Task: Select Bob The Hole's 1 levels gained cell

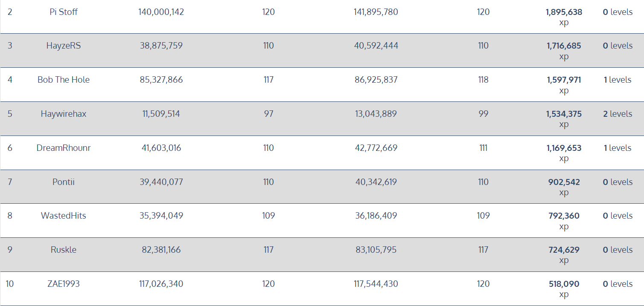Action: (x=618, y=80)
